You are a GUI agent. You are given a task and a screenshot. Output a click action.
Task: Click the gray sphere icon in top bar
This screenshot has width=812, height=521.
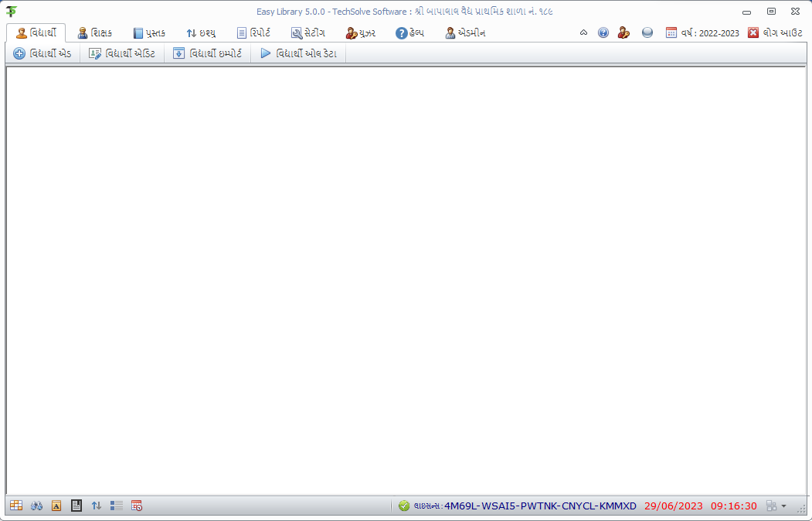pyautogui.click(x=647, y=33)
